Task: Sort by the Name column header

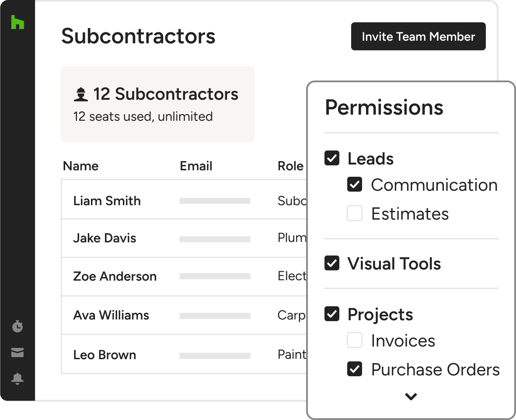Action: click(x=81, y=166)
